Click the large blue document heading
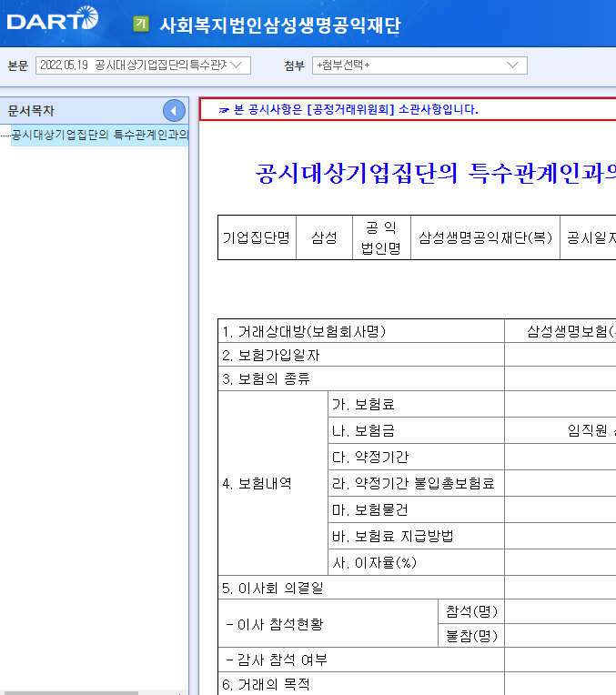 436,173
